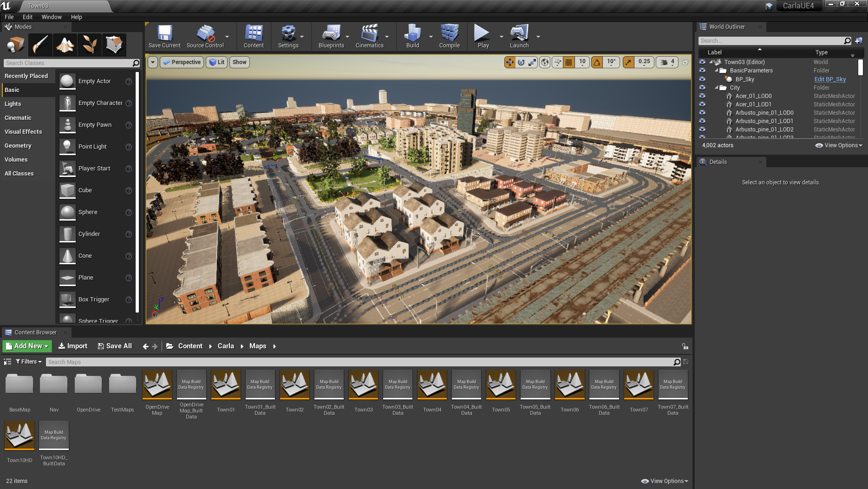
Task: Go back in Content Browser history
Action: (145, 346)
